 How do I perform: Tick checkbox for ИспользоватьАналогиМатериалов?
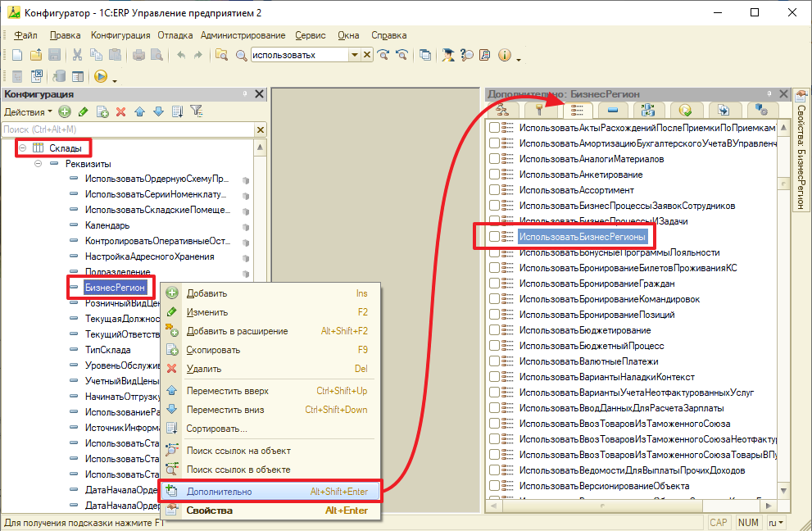(x=495, y=159)
